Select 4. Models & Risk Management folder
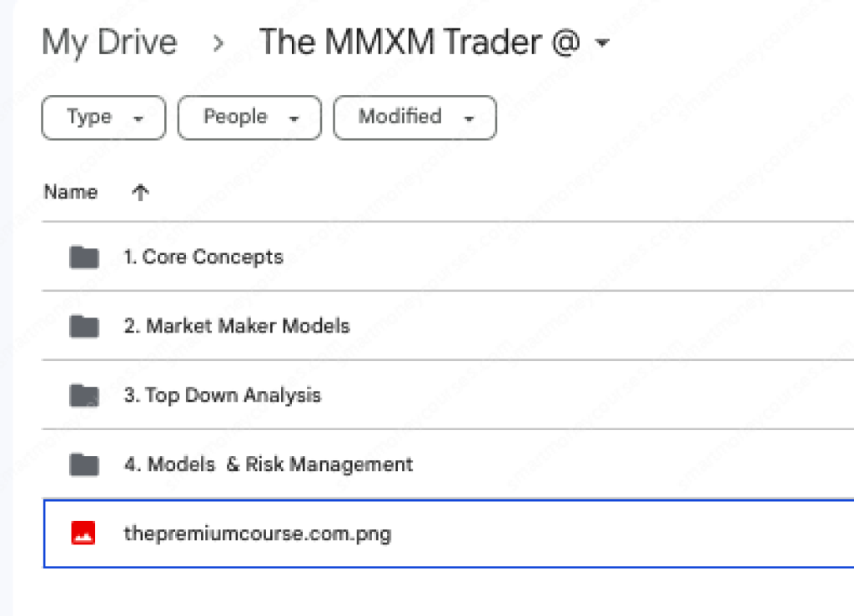 (x=269, y=464)
